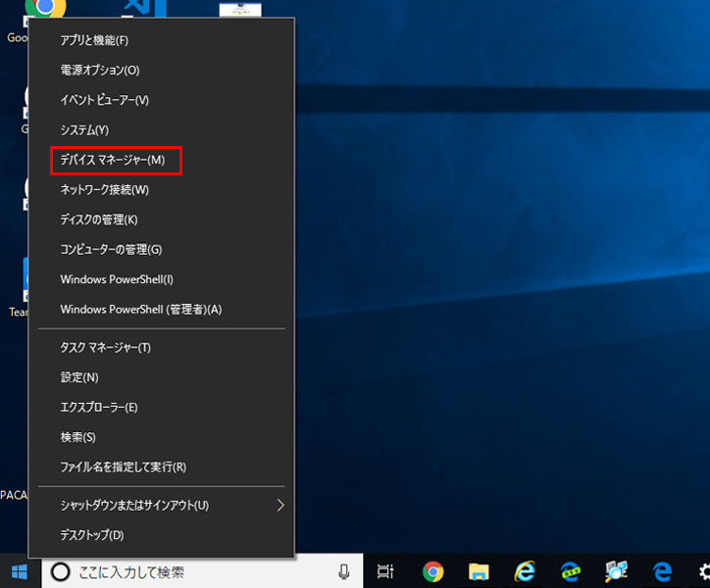Image resolution: width=710 pixels, height=588 pixels.
Task: Open the Google Chrome desktop shortcut
Action: point(44,10)
